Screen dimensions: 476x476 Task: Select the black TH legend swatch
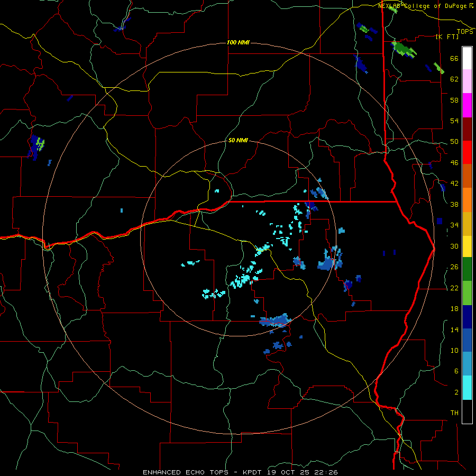(x=467, y=411)
